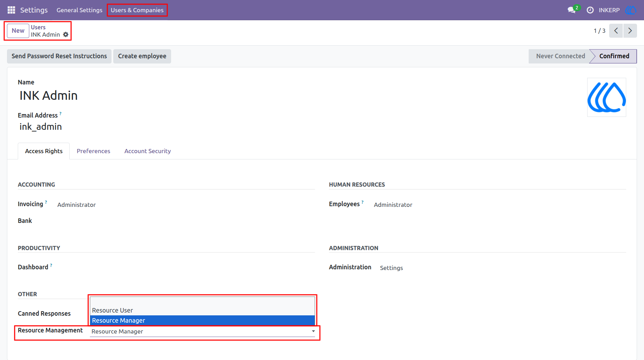Click the gear icon beside INK Admin
The width and height of the screenshot is (644, 360).
(66, 35)
